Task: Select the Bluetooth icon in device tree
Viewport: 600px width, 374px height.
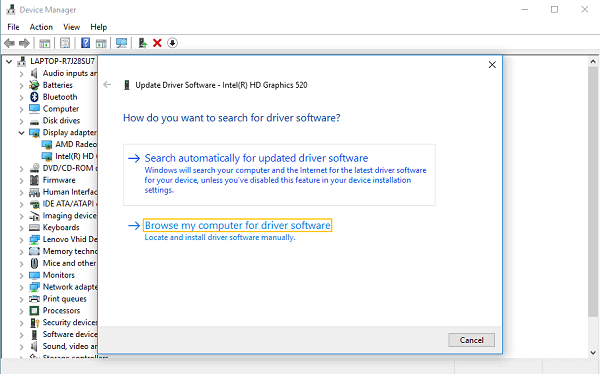Action: tap(34, 97)
